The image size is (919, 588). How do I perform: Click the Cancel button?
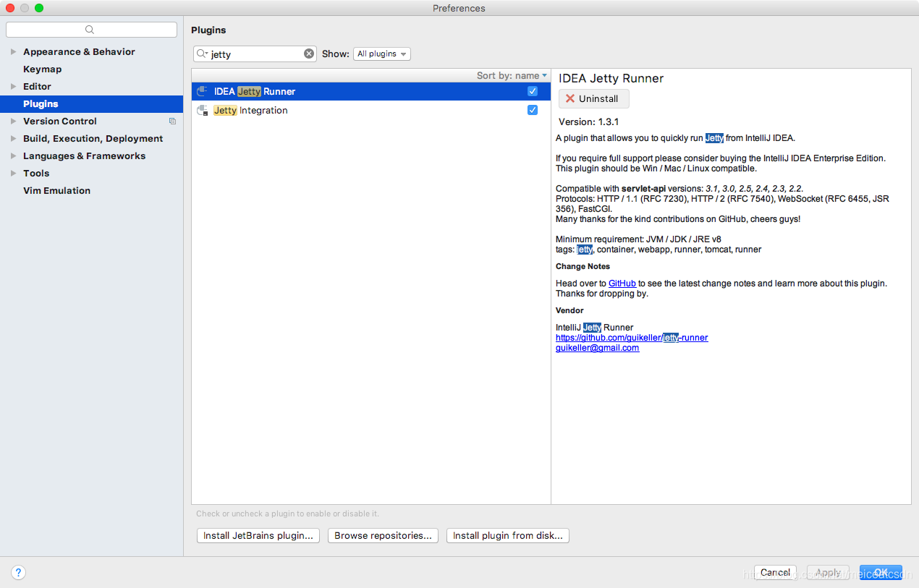[x=775, y=572]
